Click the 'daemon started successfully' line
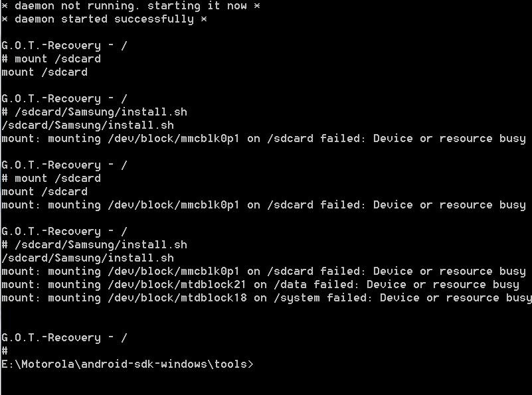Image resolution: width=532 pixels, height=395 pixels. (x=104, y=19)
